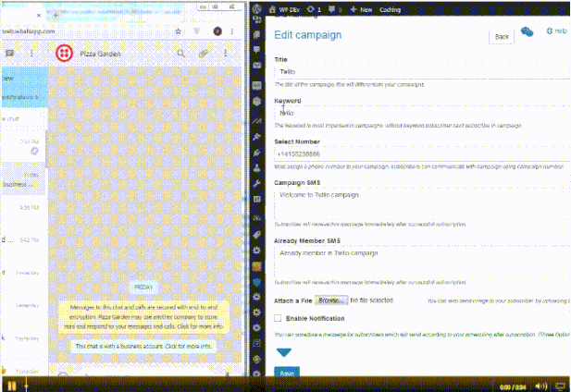This screenshot has width=571, height=392.
Task: Enable Notification checkbox
Action: pyautogui.click(x=279, y=318)
